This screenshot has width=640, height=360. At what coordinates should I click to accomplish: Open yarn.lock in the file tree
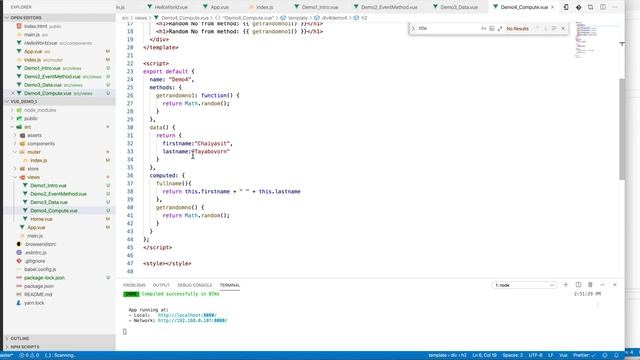pos(34,303)
